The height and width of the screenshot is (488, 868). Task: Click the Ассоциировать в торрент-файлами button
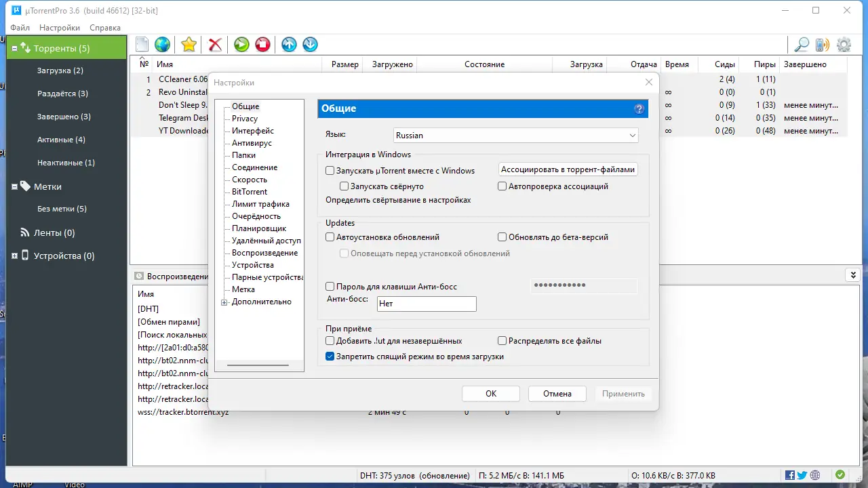pos(568,169)
